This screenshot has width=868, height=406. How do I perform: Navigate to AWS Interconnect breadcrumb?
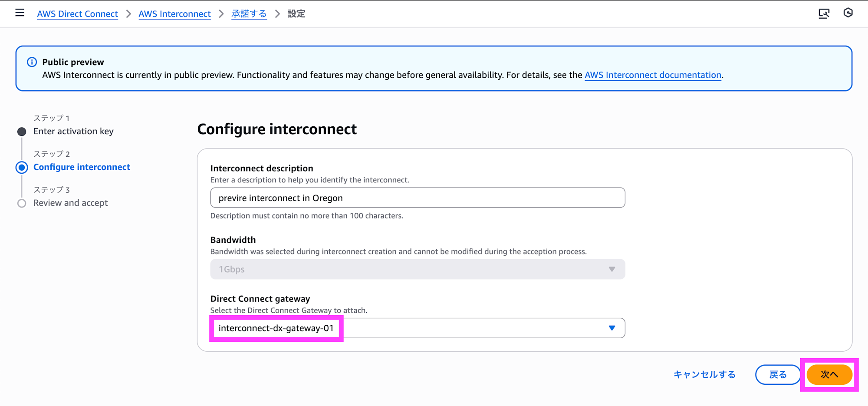point(174,14)
